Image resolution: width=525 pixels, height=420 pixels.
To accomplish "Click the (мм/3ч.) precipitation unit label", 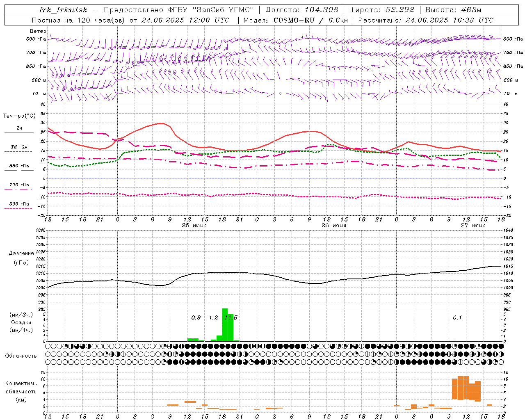I will click(x=21, y=315).
